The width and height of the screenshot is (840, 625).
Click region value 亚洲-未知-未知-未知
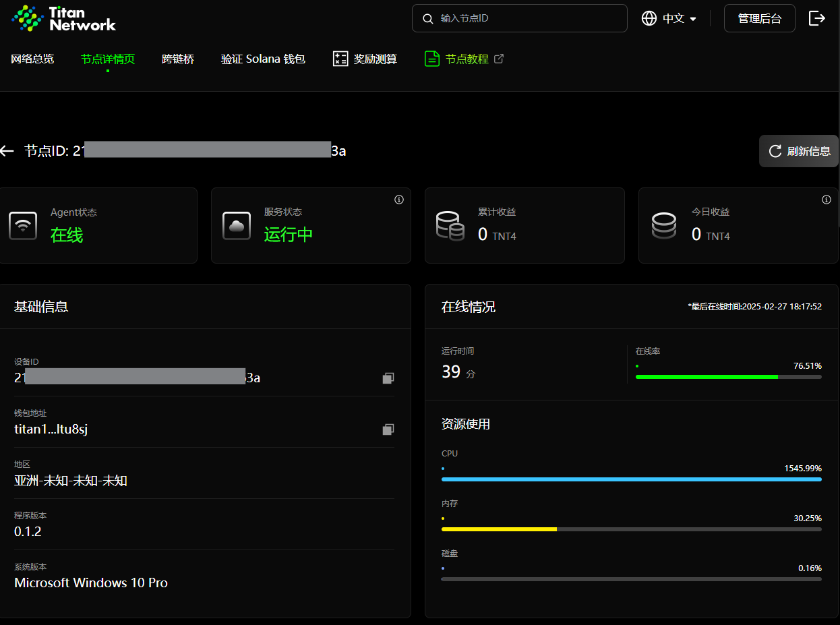(71, 481)
